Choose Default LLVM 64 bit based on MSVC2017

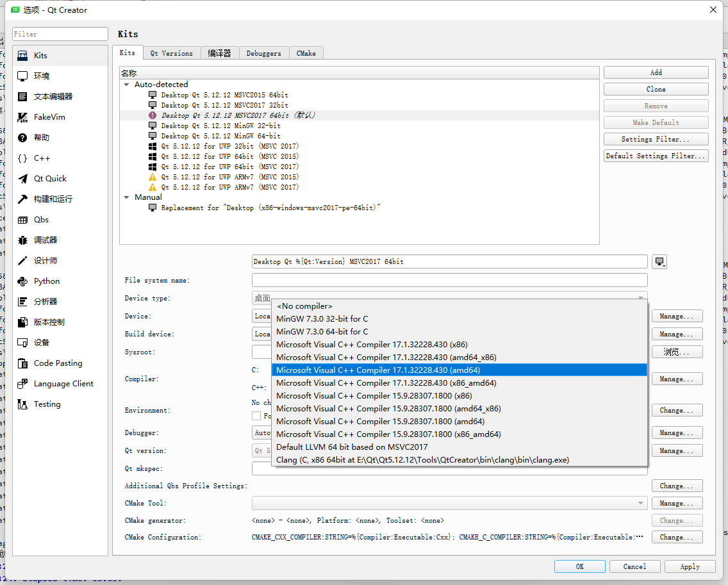click(459, 447)
